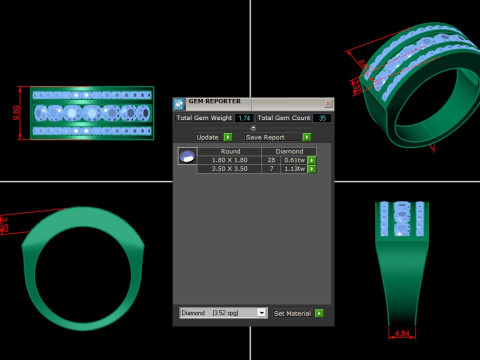Click the Set Material label
This screenshot has width=480, height=360.
292,313
